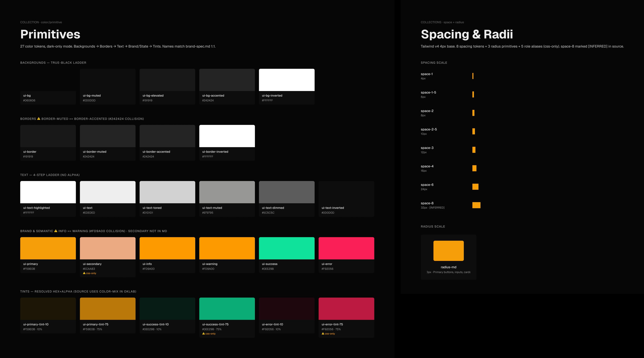Click the css-only warning icon under ui-success-tint-75
This screenshot has height=358, width=644.
[203, 334]
